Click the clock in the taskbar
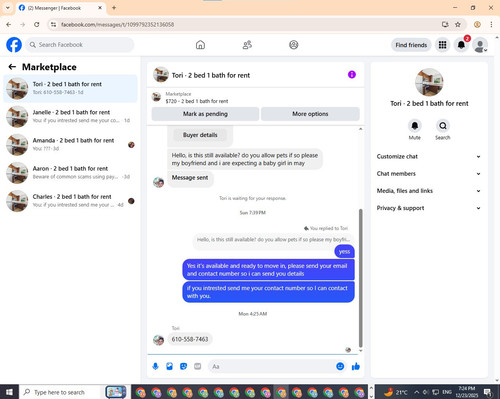This screenshot has height=399, width=500. click(x=466, y=392)
